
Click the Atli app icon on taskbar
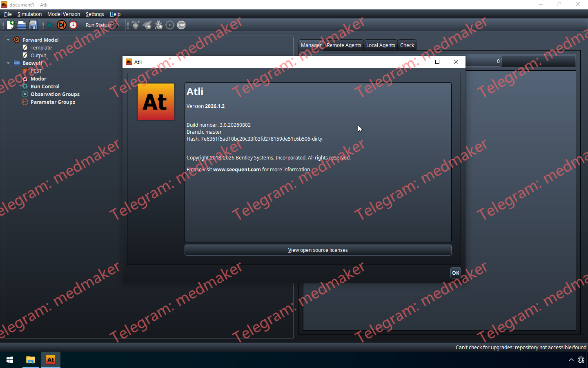[51, 360]
